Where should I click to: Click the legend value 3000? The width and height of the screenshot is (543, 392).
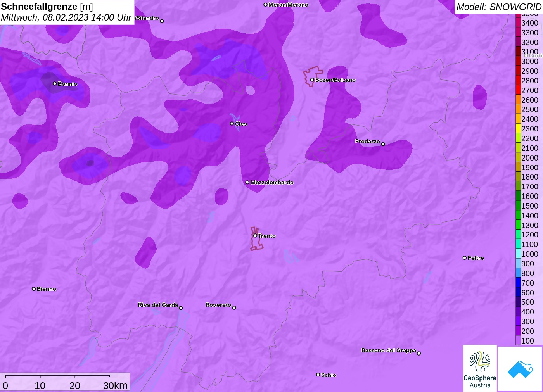pyautogui.click(x=530, y=61)
